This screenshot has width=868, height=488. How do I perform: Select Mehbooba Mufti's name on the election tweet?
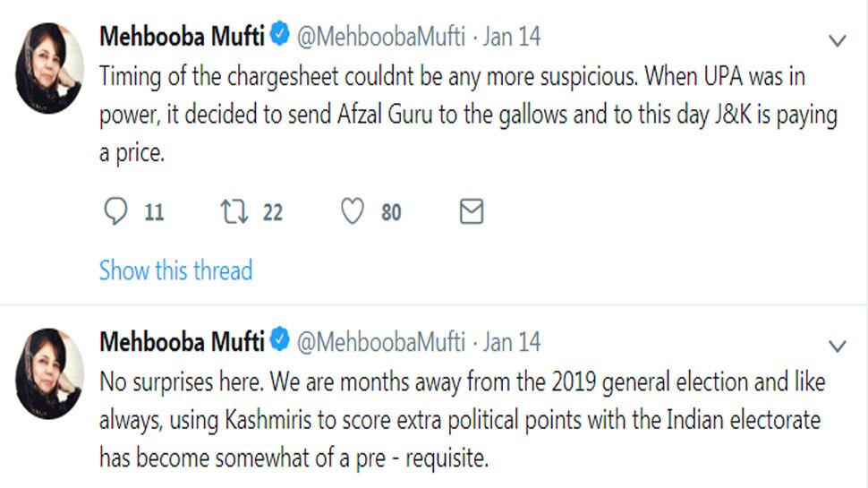click(183, 341)
